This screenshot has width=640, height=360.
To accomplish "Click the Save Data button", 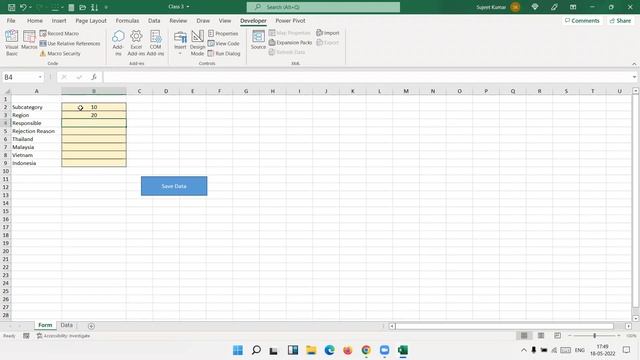I will click(174, 186).
